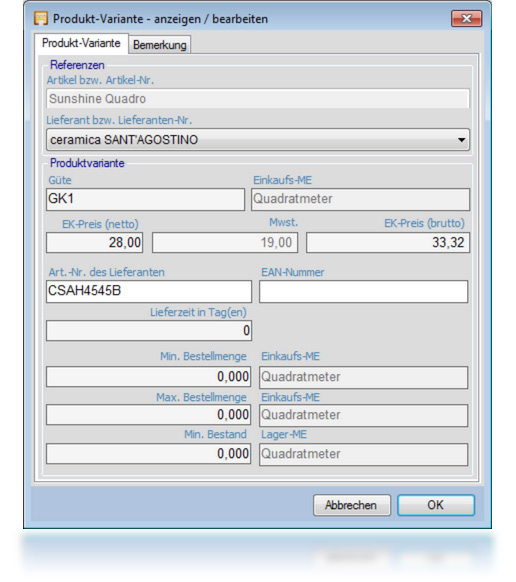
Task: Select the Lieferzeit in Tag(en) field
Action: click(149, 330)
